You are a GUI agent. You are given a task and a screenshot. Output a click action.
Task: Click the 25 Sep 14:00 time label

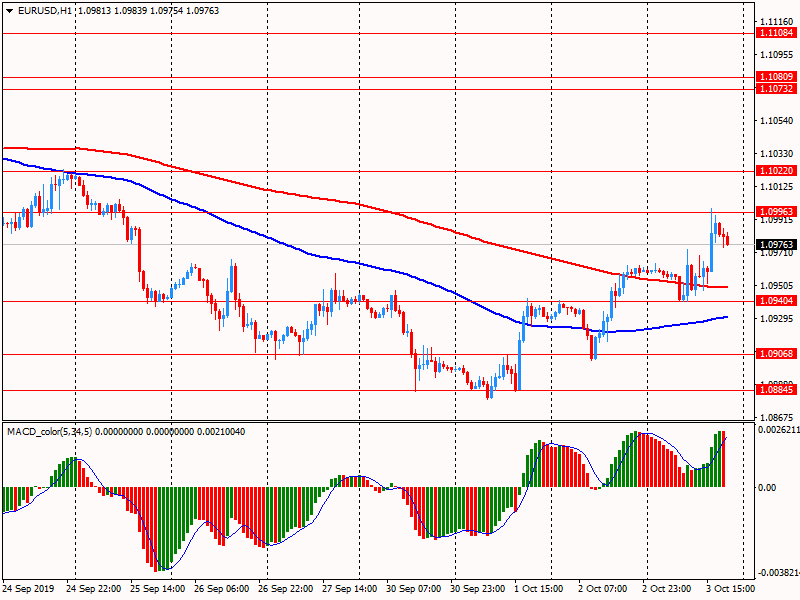[x=158, y=589]
